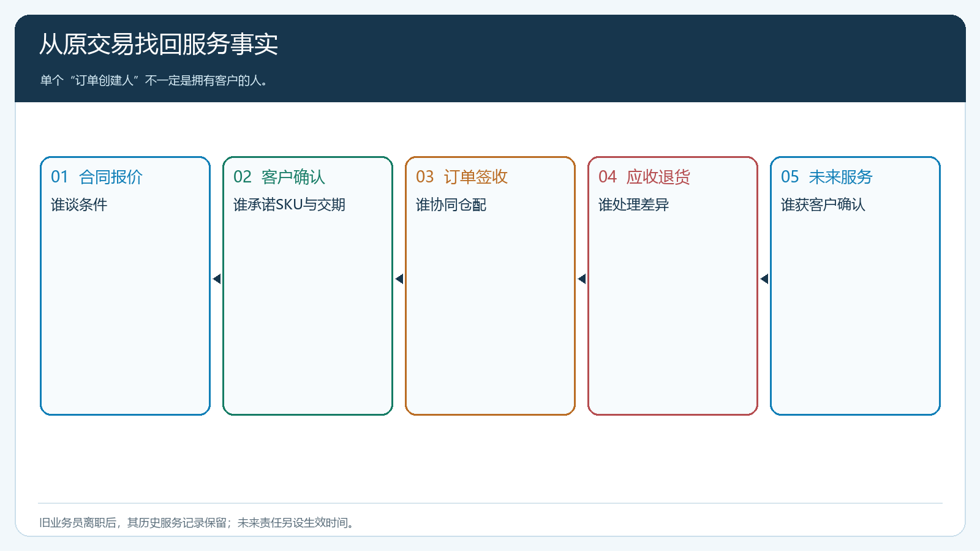Select the text 谁谈条件
980x551 pixels.
click(79, 204)
